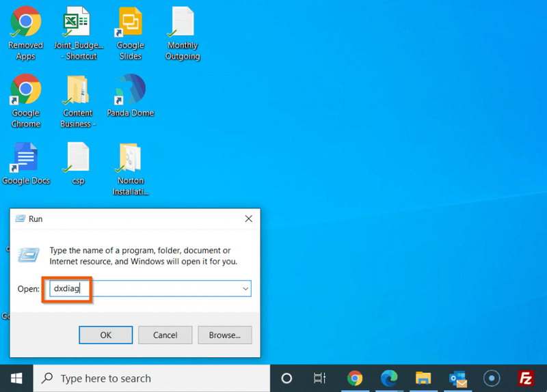Click Cancel in the Run dialog

click(x=165, y=335)
